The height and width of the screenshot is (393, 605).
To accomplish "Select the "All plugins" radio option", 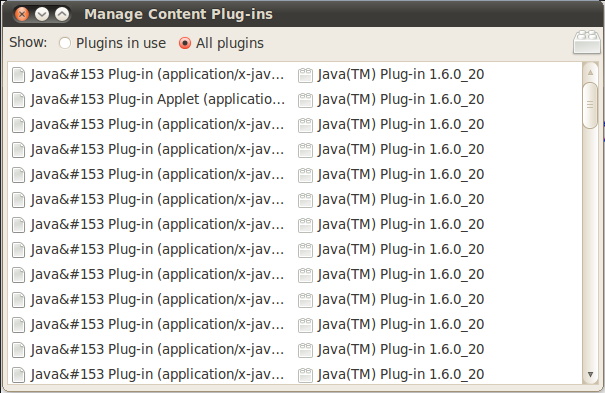I will pos(185,43).
